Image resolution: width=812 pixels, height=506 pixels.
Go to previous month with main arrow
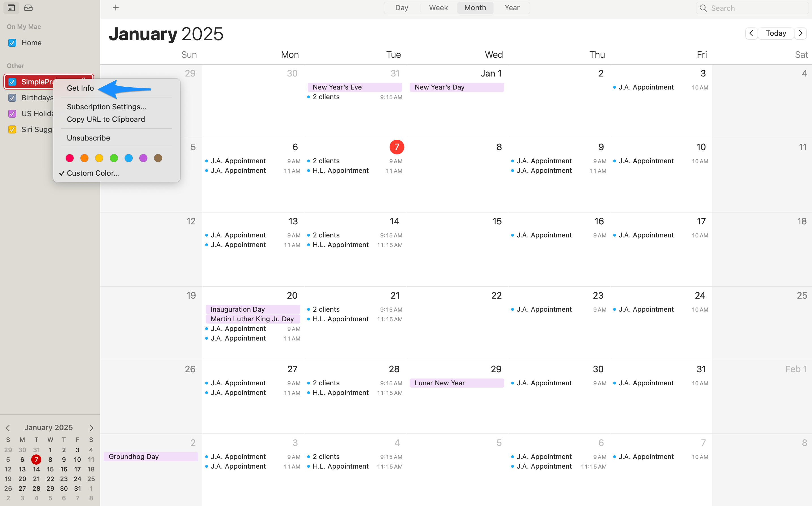pyautogui.click(x=751, y=33)
